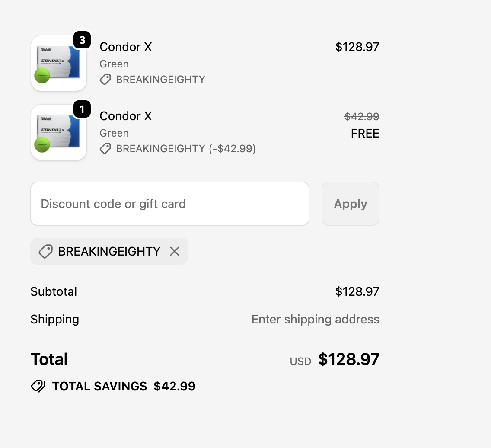
Task: Click the Apply discount button
Action: 351,204
